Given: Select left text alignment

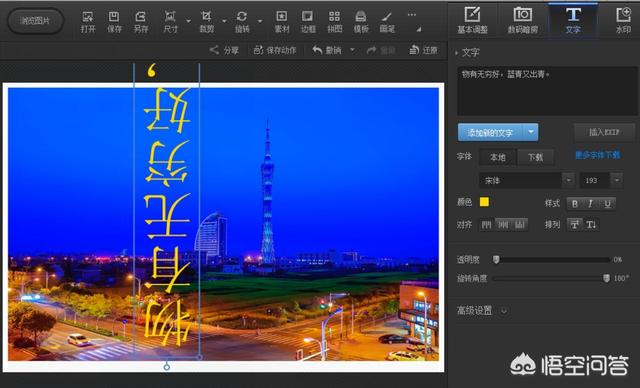Looking at the screenshot, I should (x=486, y=224).
